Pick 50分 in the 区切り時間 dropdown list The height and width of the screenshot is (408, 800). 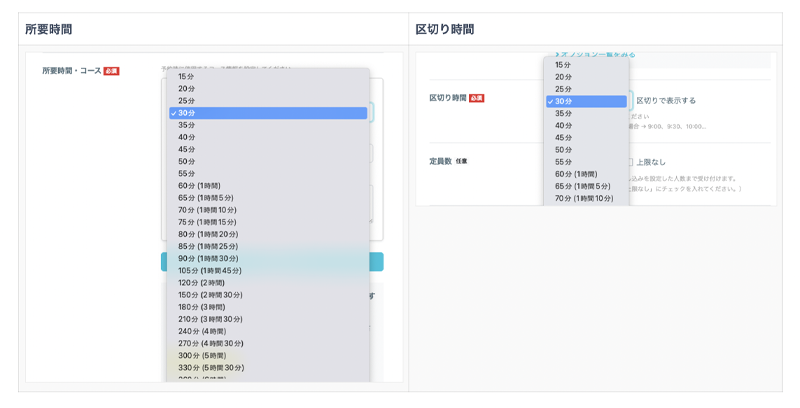564,150
